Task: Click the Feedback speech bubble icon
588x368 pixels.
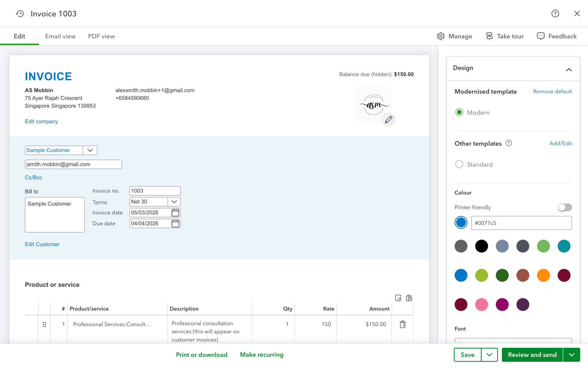Action: pyautogui.click(x=541, y=36)
